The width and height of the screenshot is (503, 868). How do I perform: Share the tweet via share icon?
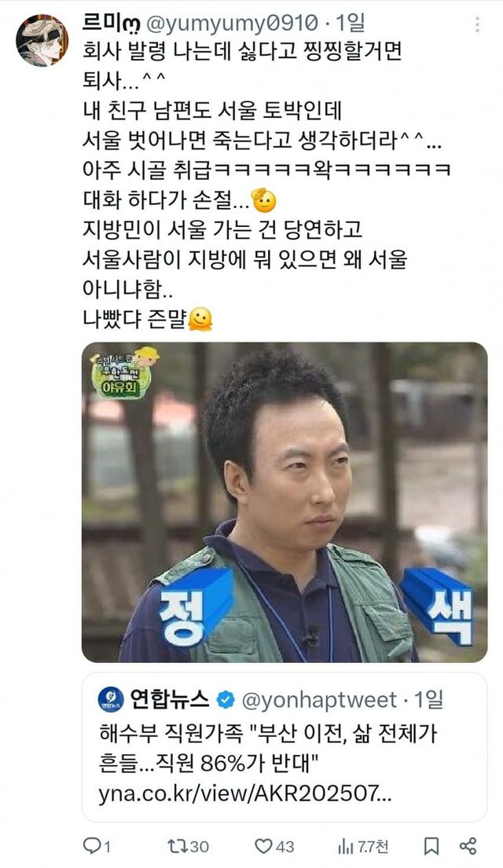coord(468,846)
